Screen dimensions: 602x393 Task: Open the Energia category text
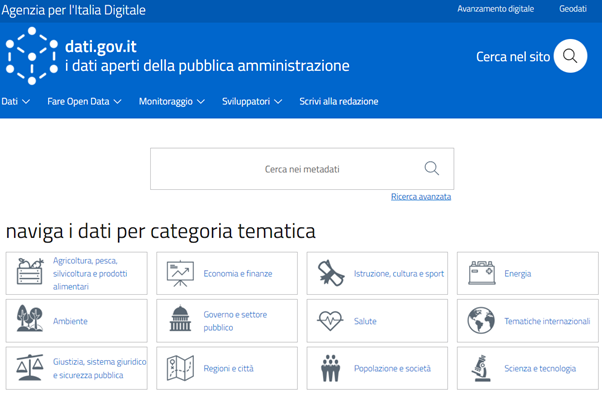pos(518,274)
